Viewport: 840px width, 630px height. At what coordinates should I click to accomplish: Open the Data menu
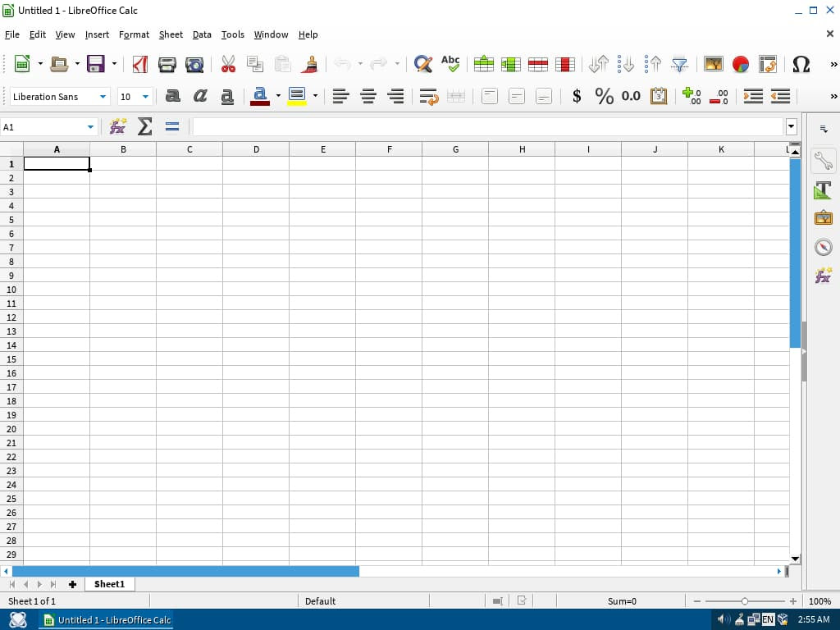pyautogui.click(x=202, y=34)
